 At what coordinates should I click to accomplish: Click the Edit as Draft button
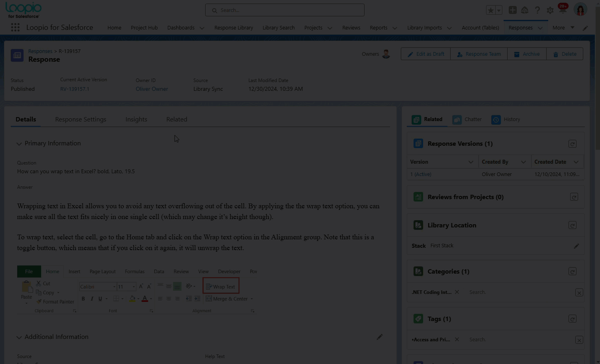(425, 54)
